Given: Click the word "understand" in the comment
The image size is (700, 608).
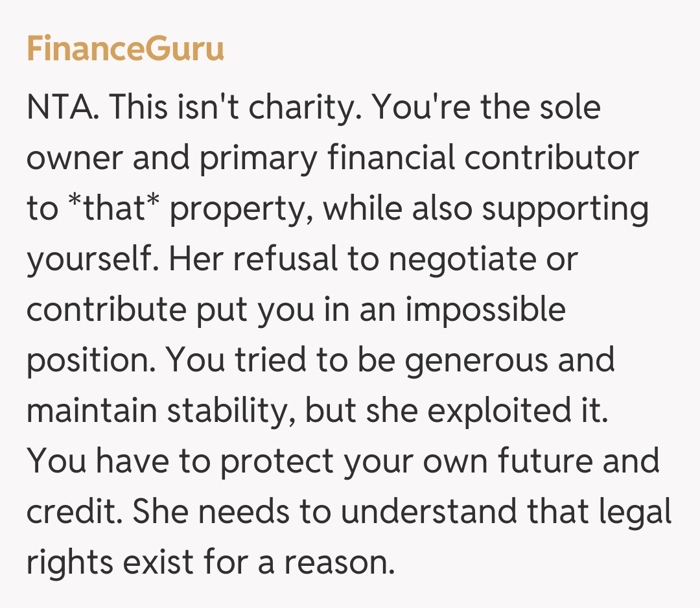Looking at the screenshot, I should 427,513.
